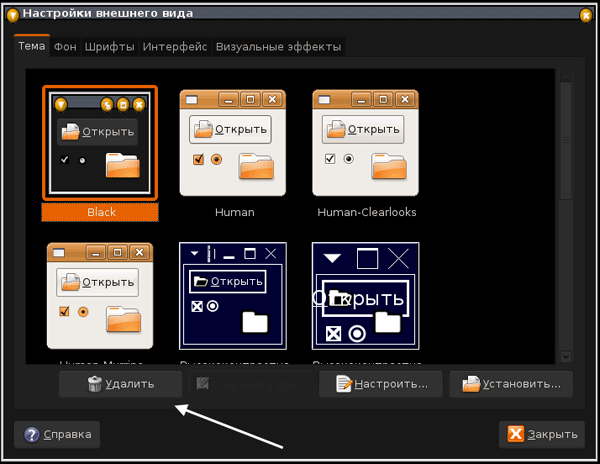Choose the middle high-contrast theme in second row
Image resolution: width=600 pixels, height=464 pixels.
point(233,295)
